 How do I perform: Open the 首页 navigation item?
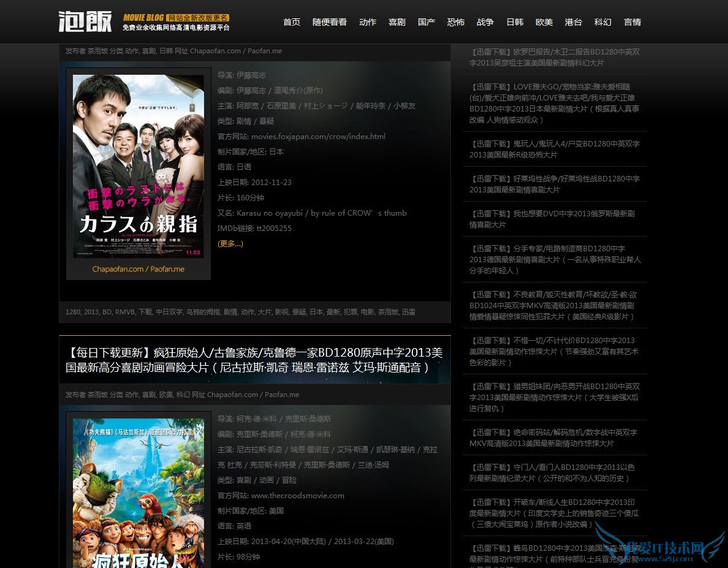tap(292, 22)
